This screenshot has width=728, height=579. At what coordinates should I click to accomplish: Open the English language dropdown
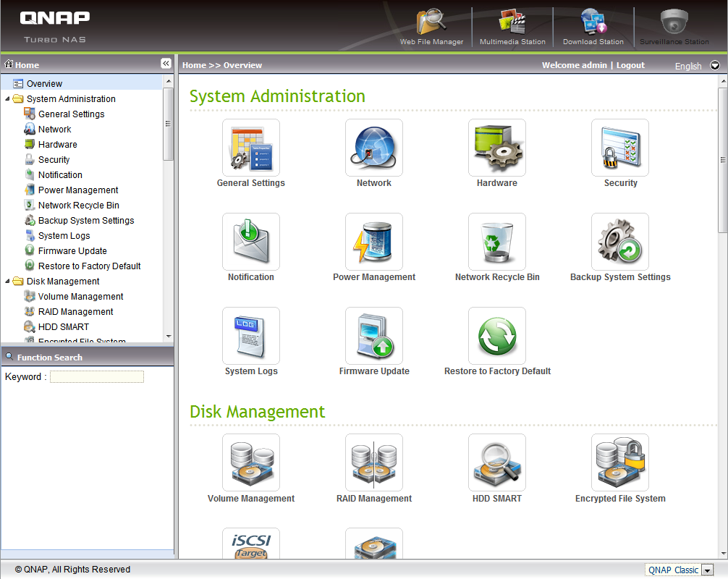[x=715, y=65]
